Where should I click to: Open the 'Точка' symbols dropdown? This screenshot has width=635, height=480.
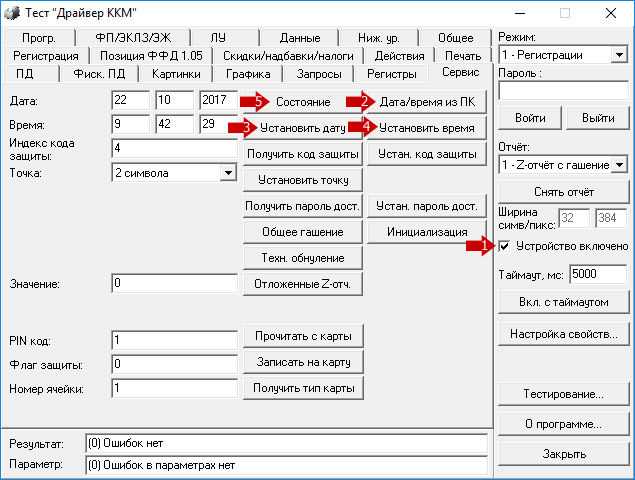pyautogui.click(x=225, y=173)
